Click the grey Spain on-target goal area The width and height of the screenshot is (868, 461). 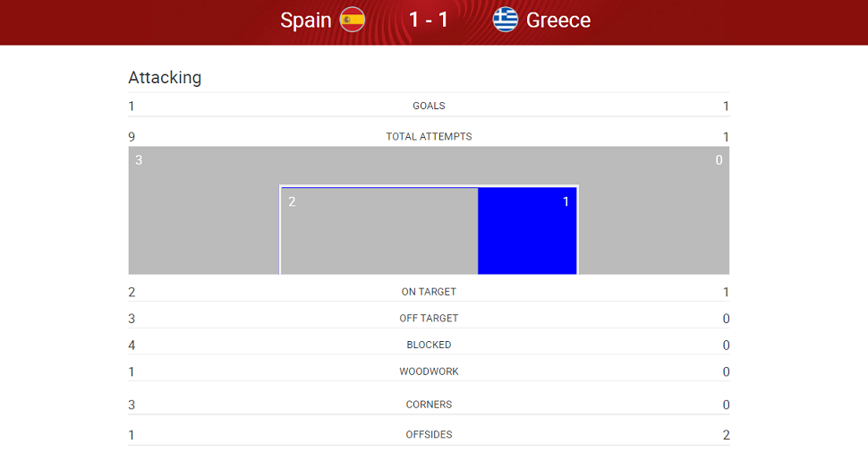379,231
